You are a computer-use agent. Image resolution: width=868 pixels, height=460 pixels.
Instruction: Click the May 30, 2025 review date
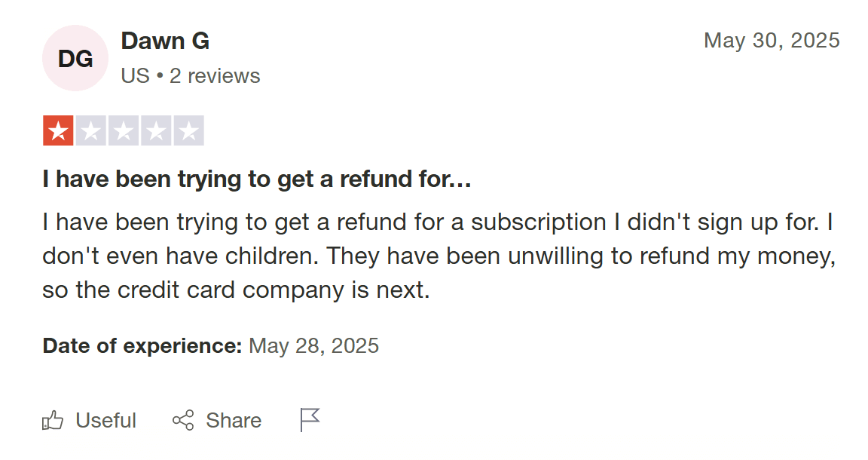pos(772,41)
